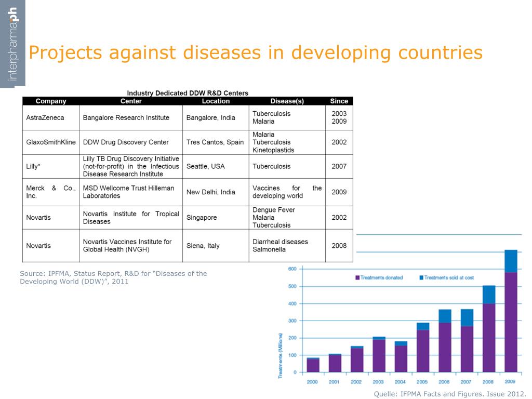Click 'Vaccines for the developing world' cell

point(287,192)
